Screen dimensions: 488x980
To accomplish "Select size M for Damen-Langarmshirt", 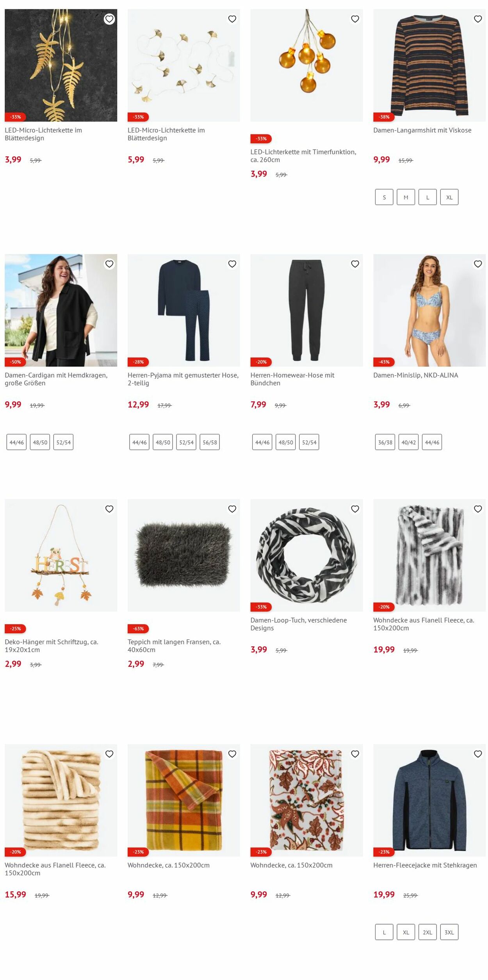I will pyautogui.click(x=406, y=197).
